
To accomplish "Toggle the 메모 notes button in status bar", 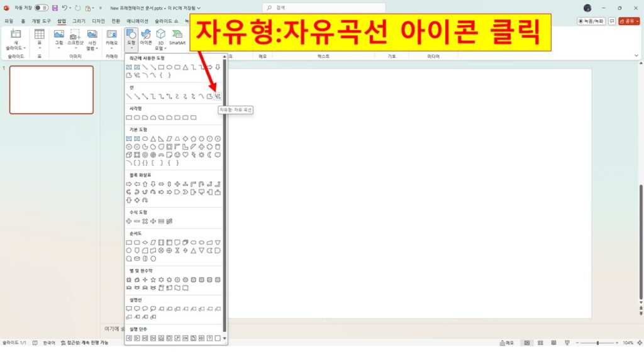I will (x=507, y=343).
